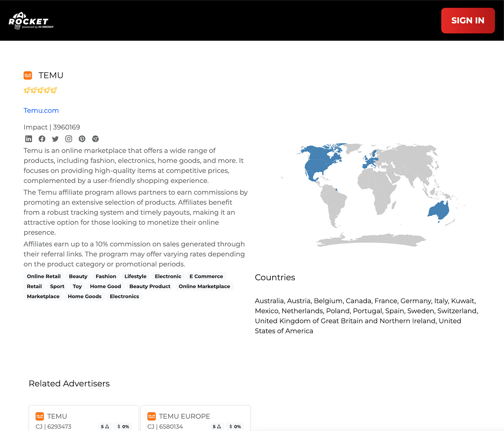
Task: Go home via Rocket logo
Action: pos(31,21)
